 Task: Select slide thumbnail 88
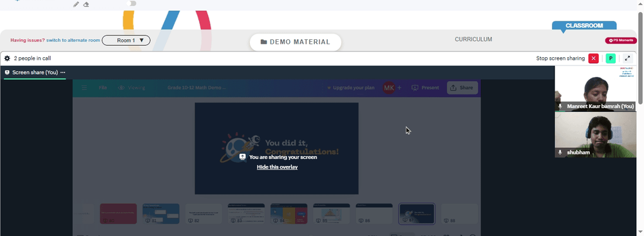tap(459, 214)
